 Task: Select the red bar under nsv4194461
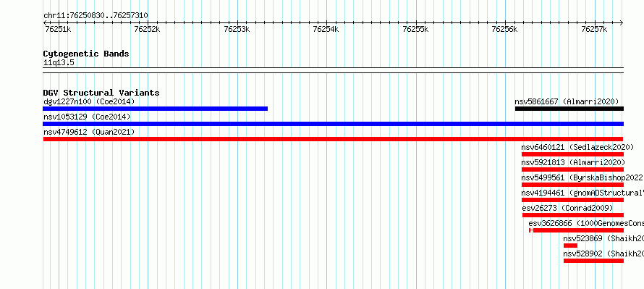coord(572,200)
